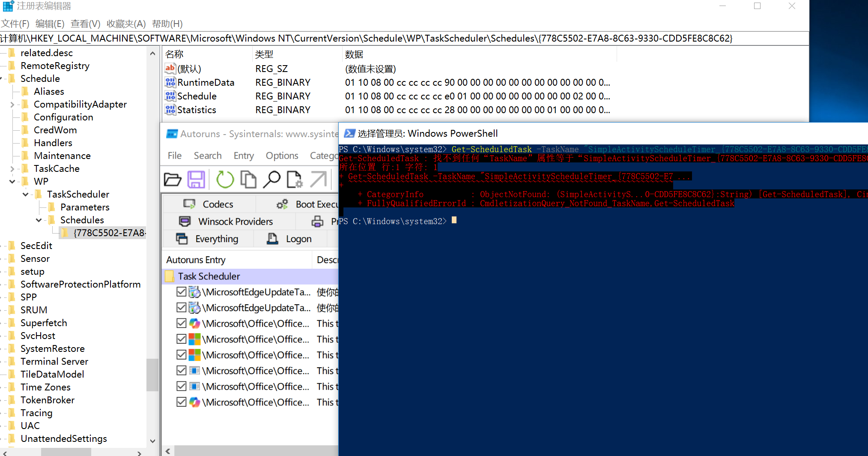Expand the CompatibilityAdapter registry key
The height and width of the screenshot is (456, 868).
click(12, 105)
